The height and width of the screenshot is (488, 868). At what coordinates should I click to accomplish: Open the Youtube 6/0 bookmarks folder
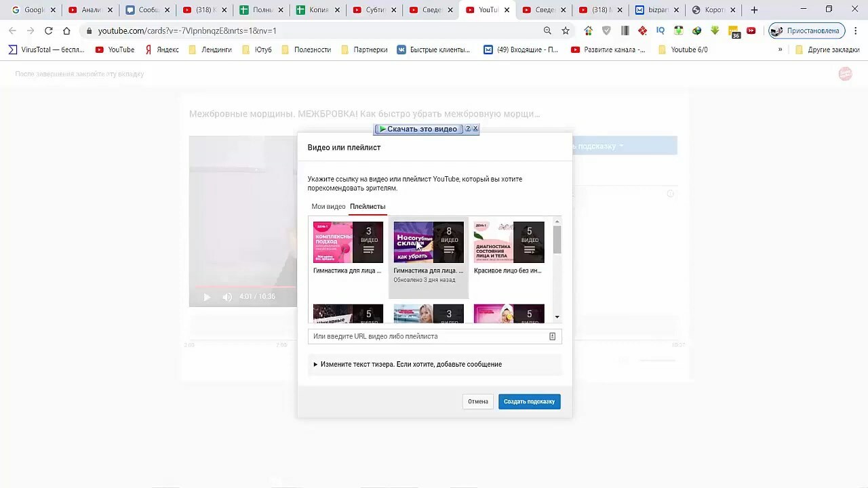(x=683, y=49)
